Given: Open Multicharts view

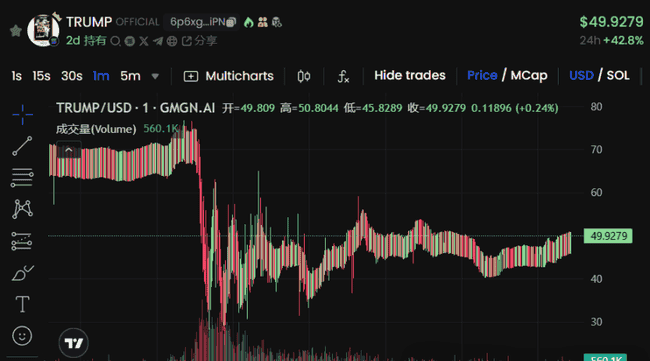Looking at the screenshot, I should (229, 76).
